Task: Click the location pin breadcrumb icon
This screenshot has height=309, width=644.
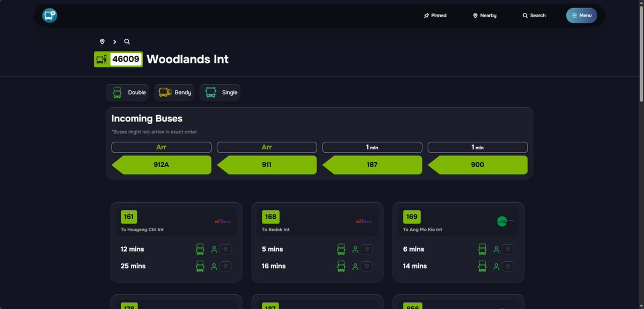Action: coord(102,41)
